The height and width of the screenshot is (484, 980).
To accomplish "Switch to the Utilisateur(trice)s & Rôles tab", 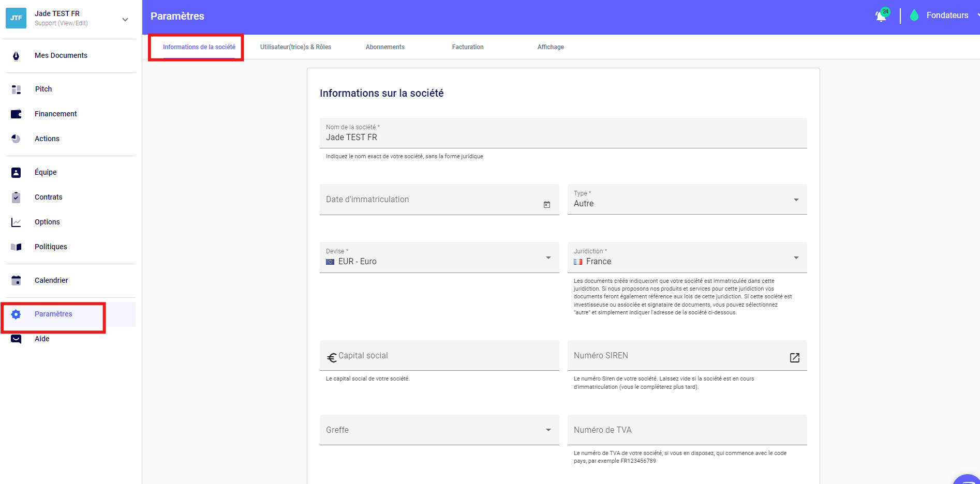I will [x=295, y=47].
